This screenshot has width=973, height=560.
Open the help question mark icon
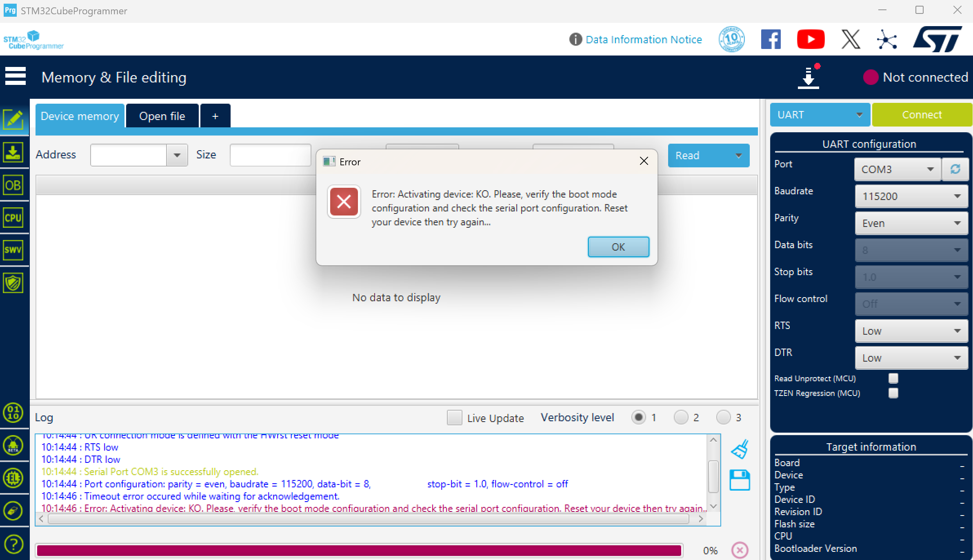13,544
